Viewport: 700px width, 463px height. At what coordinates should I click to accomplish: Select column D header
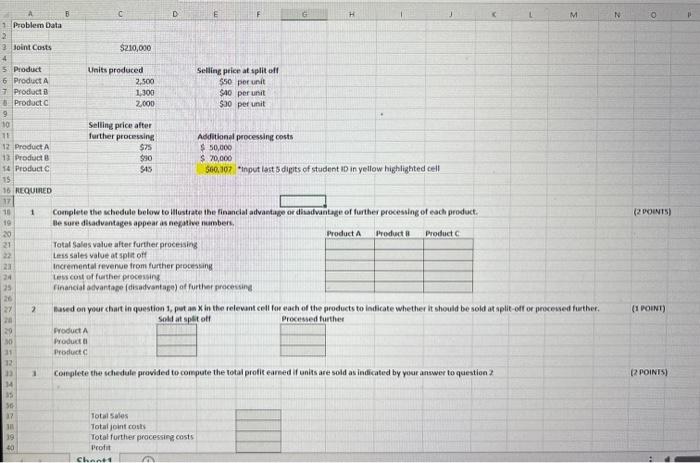point(175,14)
